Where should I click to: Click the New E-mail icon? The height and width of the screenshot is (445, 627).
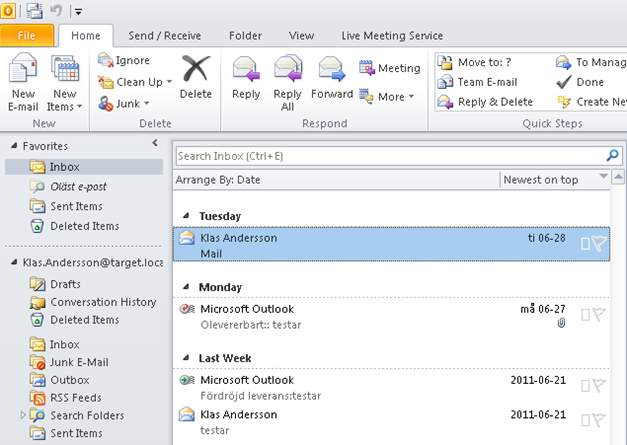pyautogui.click(x=23, y=68)
